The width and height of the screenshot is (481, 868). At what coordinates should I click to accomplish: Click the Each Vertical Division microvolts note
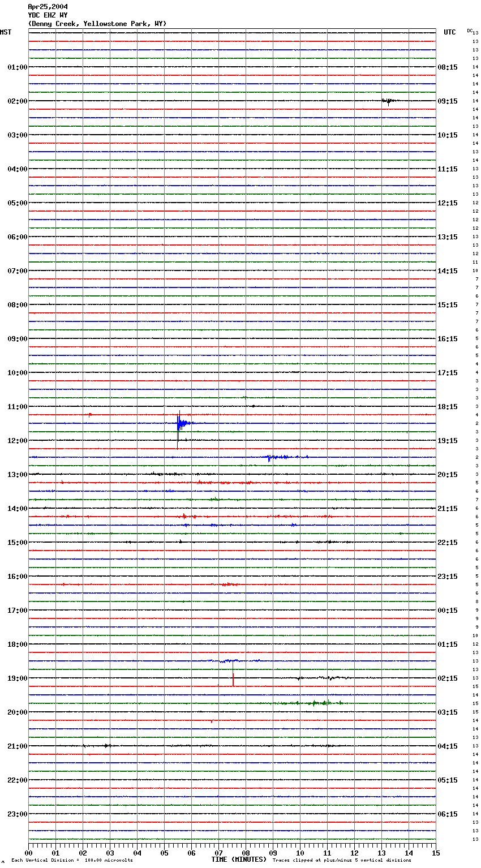tap(72, 860)
